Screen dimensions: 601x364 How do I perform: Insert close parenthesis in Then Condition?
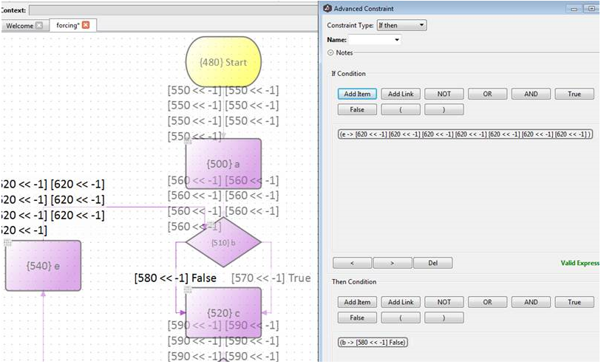point(444,317)
